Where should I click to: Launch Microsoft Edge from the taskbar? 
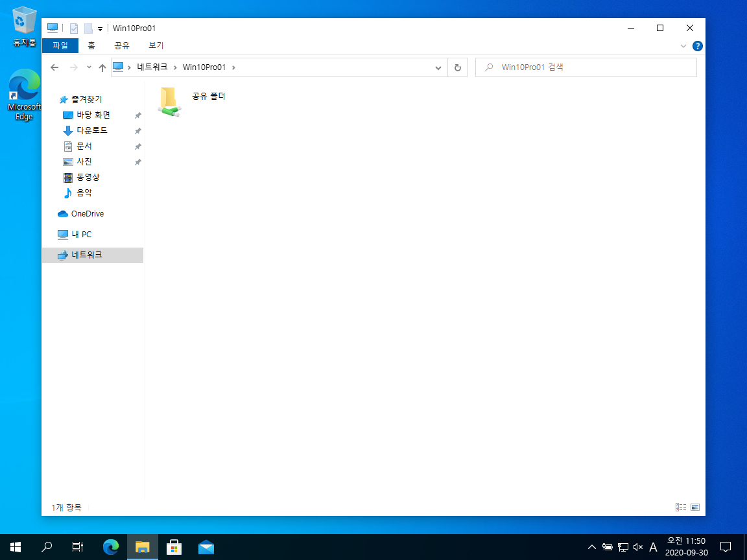tap(110, 547)
